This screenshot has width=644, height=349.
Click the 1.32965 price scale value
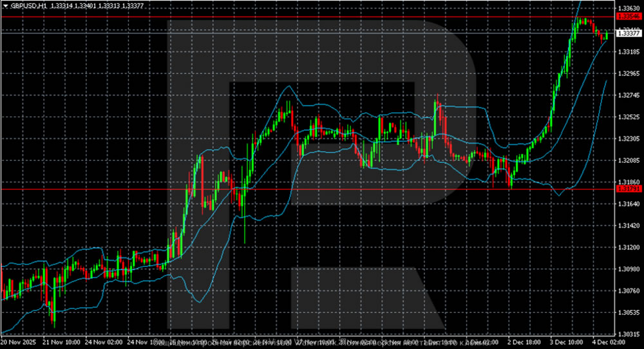[629, 73]
